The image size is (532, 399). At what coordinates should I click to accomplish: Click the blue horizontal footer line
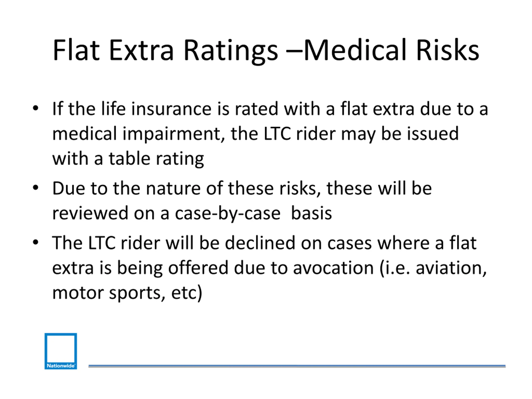pos(297,366)
